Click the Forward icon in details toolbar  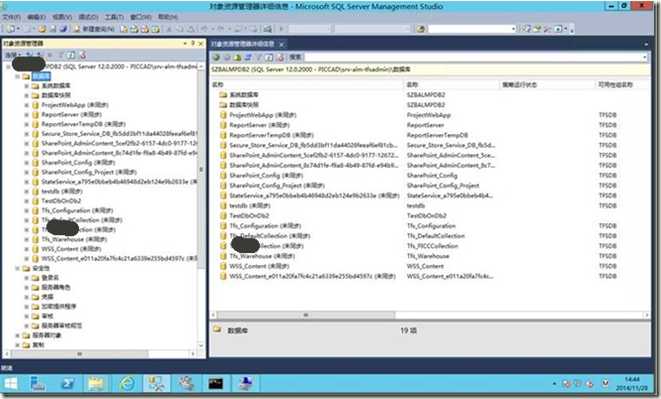(x=227, y=57)
